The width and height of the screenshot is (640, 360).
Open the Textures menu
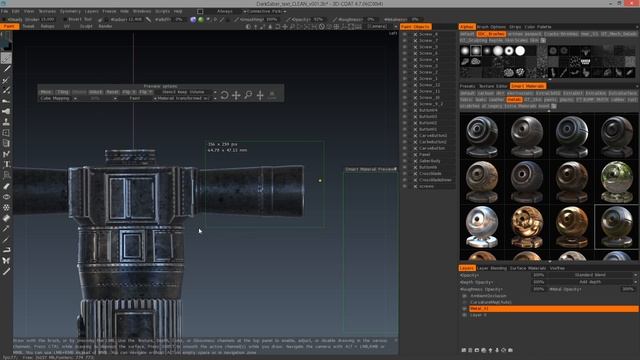pos(47,11)
